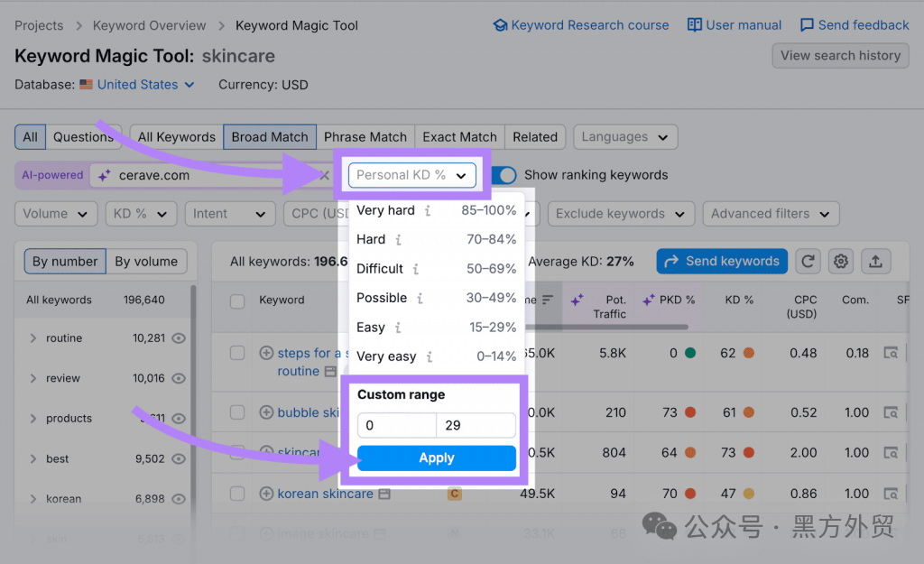Toggle select-all keywords checkbox in header
The image size is (924, 564).
click(237, 301)
